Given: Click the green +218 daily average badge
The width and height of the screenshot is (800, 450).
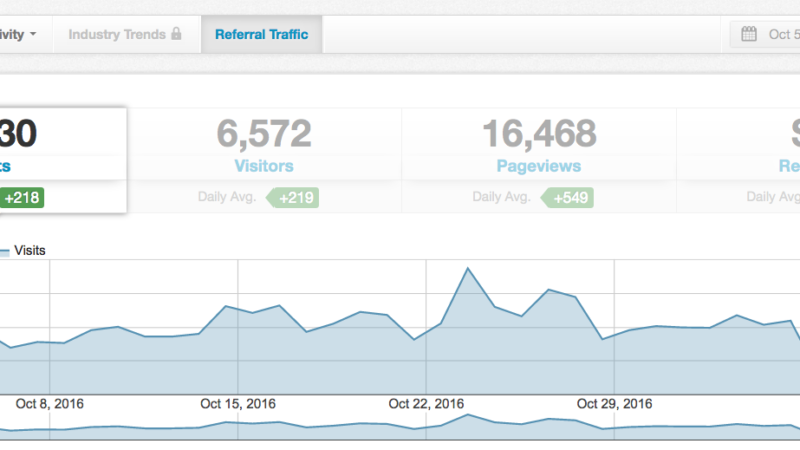Looking at the screenshot, I should pyautogui.click(x=20, y=198).
